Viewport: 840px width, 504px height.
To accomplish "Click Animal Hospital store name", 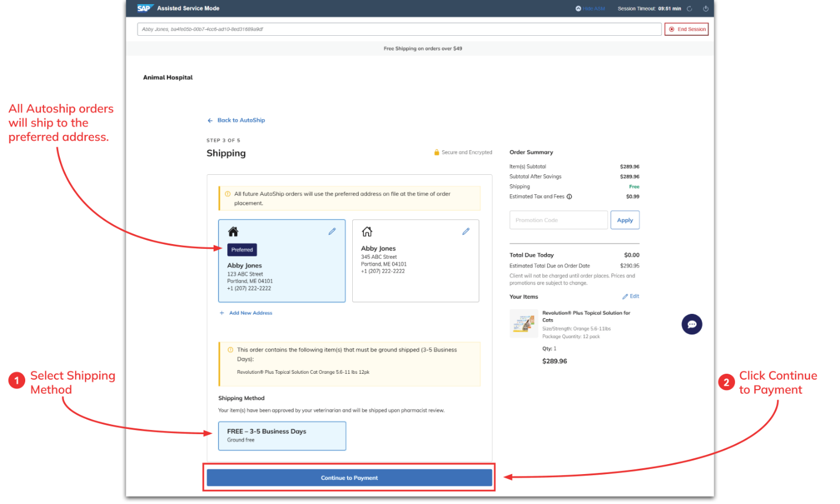I will point(168,77).
